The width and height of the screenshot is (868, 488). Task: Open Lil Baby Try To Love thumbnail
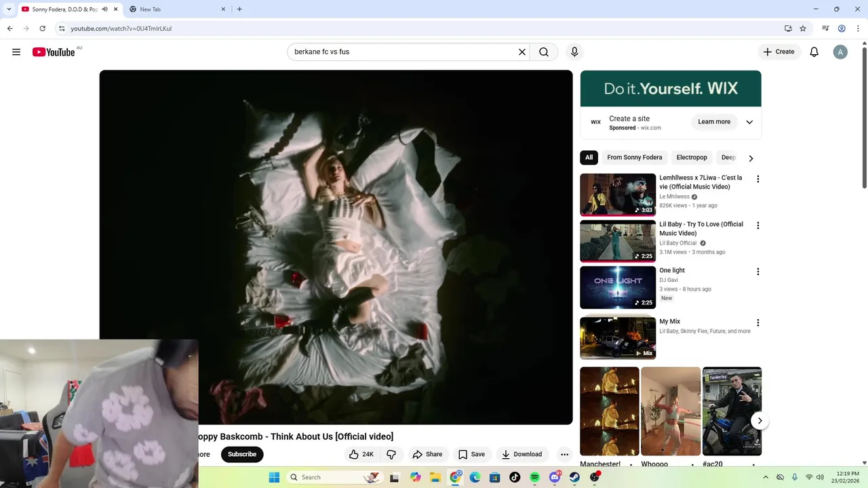pos(618,241)
